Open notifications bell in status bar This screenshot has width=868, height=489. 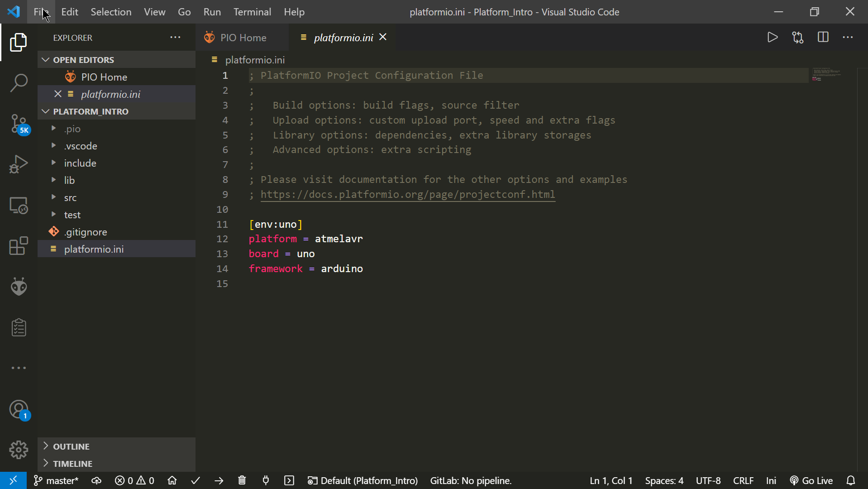[851, 480]
